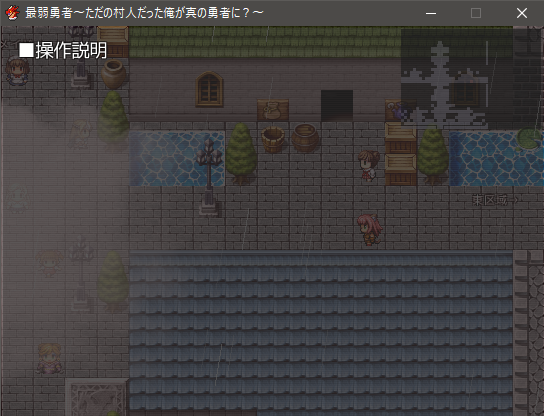Minimize the game window
Viewport: 544px width, 416px height.
tap(431, 13)
